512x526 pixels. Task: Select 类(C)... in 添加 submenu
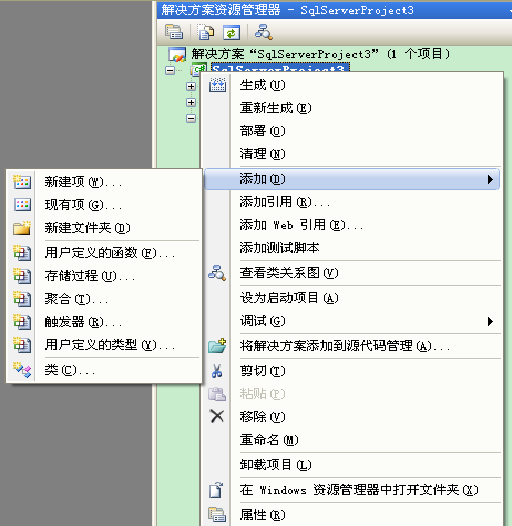104,370
